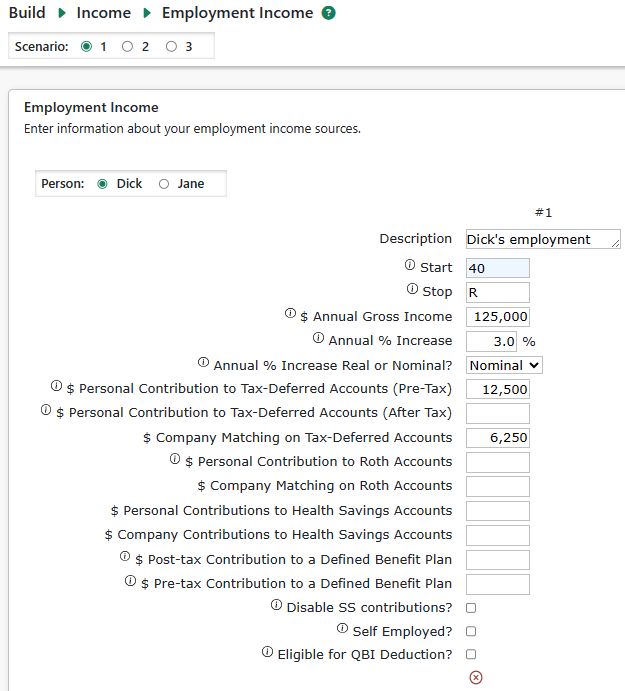This screenshot has height=691, width=625.
Task: Click info icon for Disable SS contributions
Action: (277, 606)
